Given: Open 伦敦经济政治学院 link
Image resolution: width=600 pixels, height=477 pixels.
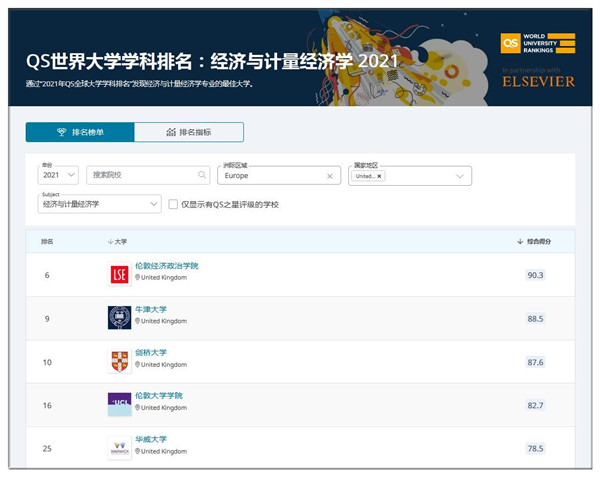Looking at the screenshot, I should point(166,265).
